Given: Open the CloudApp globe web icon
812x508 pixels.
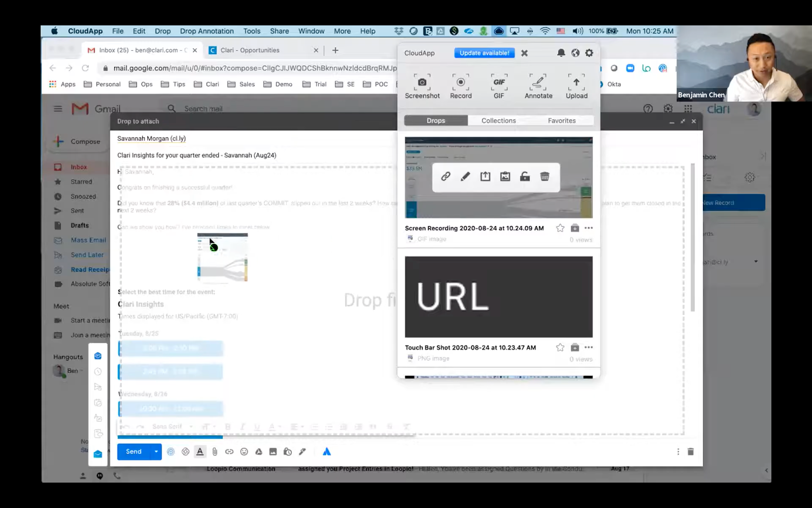Looking at the screenshot, I should (575, 53).
